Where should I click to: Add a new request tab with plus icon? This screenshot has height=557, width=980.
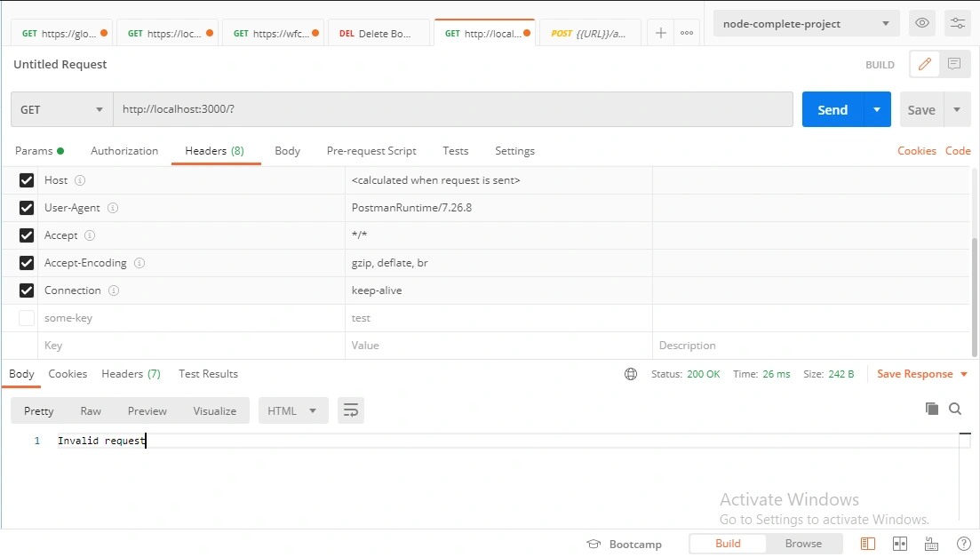click(661, 33)
